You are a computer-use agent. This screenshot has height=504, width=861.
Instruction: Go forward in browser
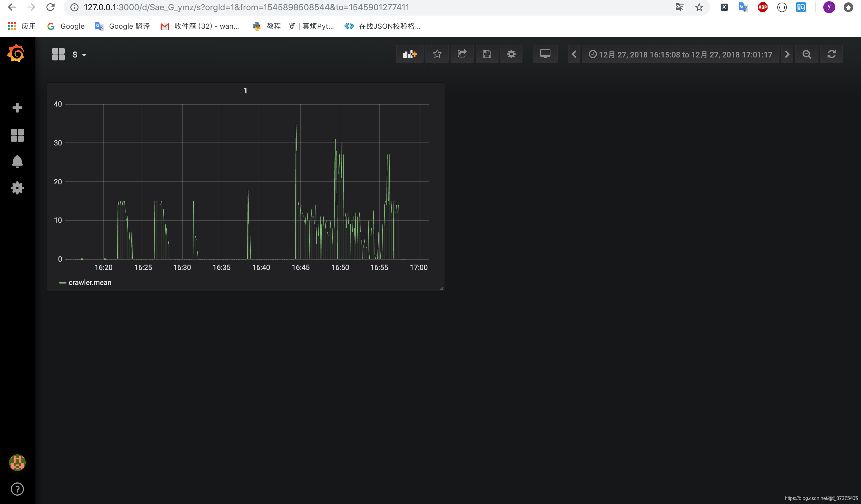pos(31,7)
